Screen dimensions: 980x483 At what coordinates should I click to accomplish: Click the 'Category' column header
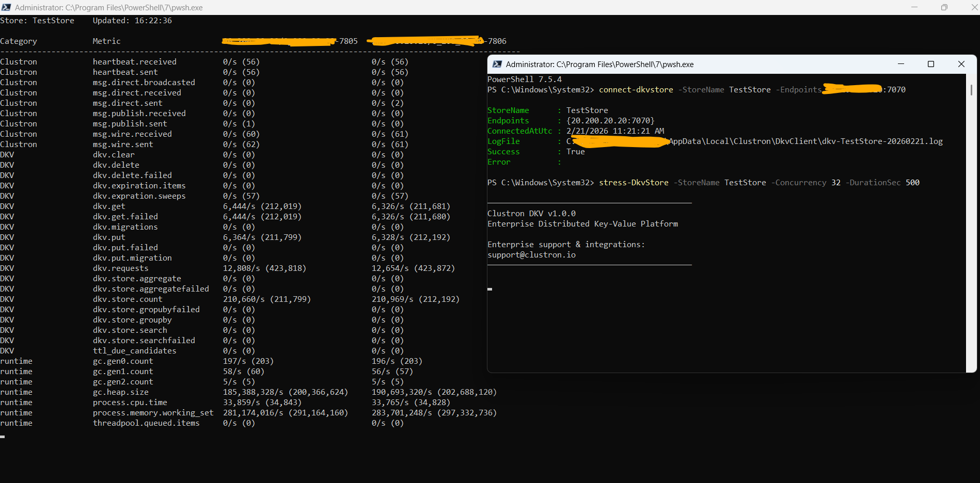coord(19,41)
